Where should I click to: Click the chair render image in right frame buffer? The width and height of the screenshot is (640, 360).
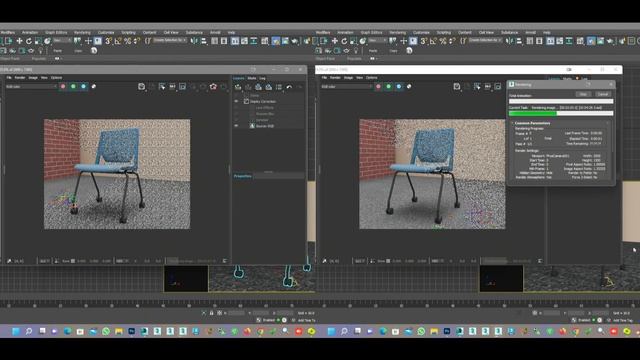click(x=432, y=174)
